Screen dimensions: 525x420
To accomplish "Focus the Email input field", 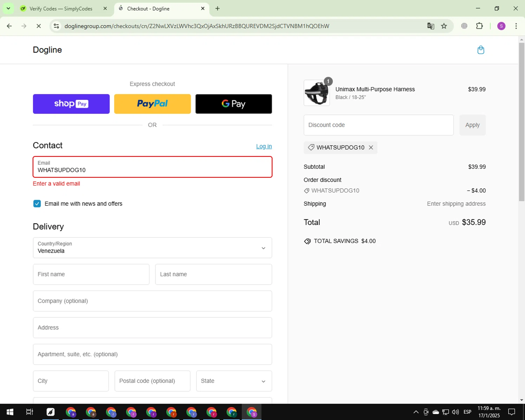I will coord(152,167).
